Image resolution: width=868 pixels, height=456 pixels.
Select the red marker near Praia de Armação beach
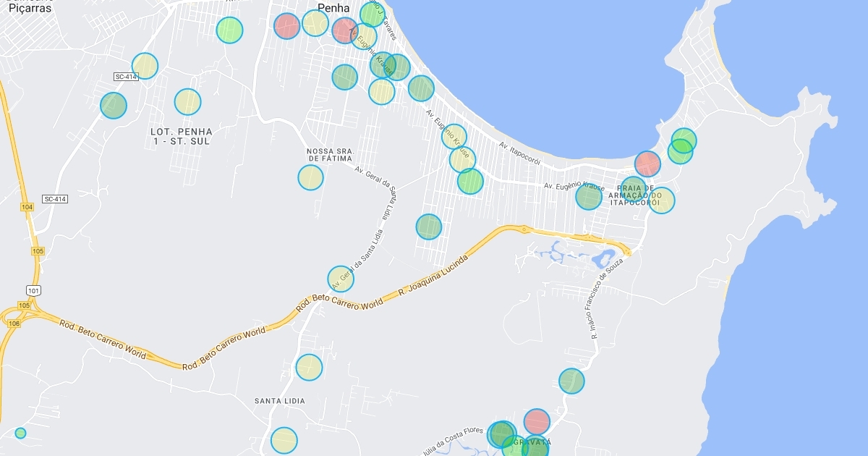click(x=647, y=164)
